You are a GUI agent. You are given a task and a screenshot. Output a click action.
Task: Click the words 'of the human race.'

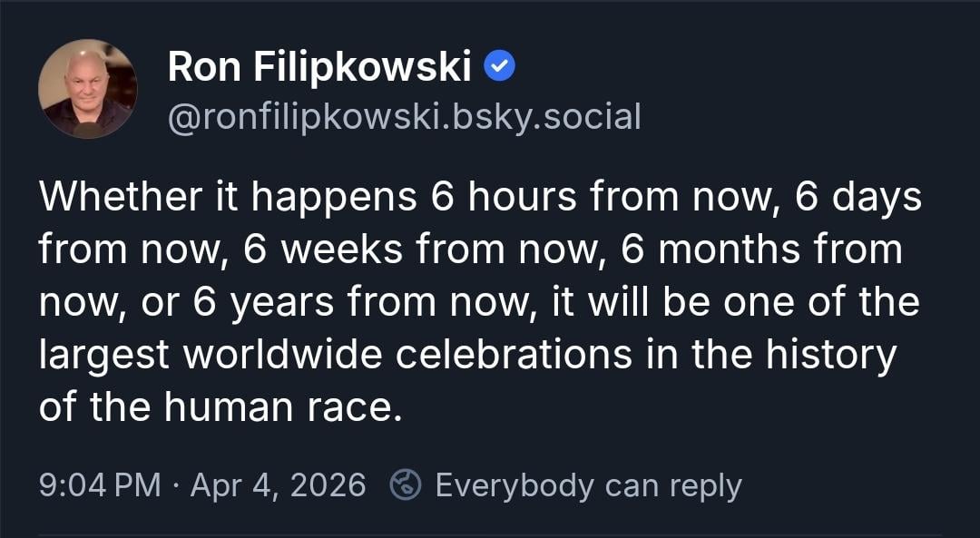click(x=220, y=406)
